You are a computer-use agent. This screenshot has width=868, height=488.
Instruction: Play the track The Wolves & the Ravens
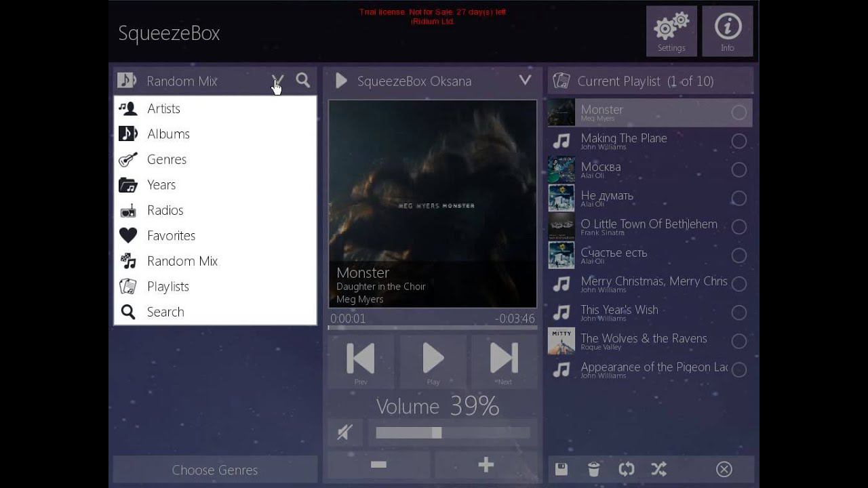point(644,338)
